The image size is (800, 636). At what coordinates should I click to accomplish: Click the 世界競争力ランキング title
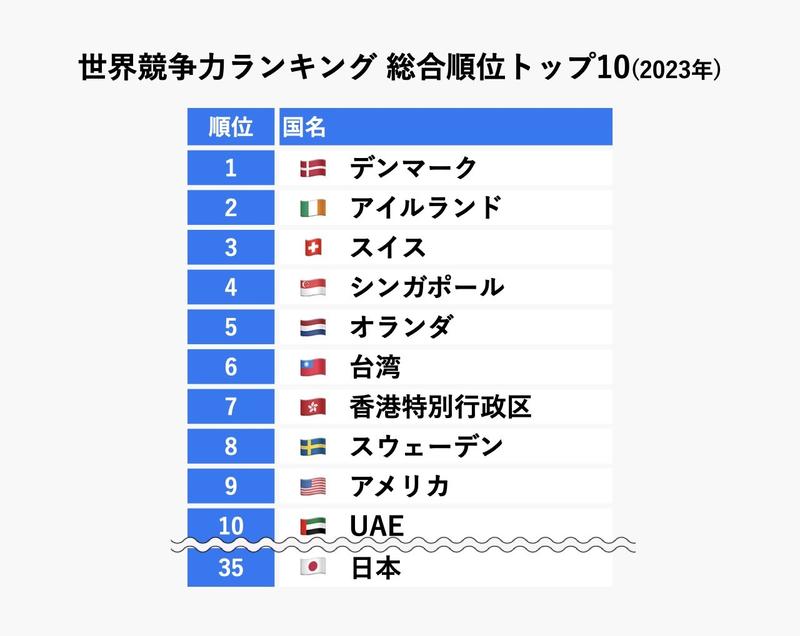227,67
